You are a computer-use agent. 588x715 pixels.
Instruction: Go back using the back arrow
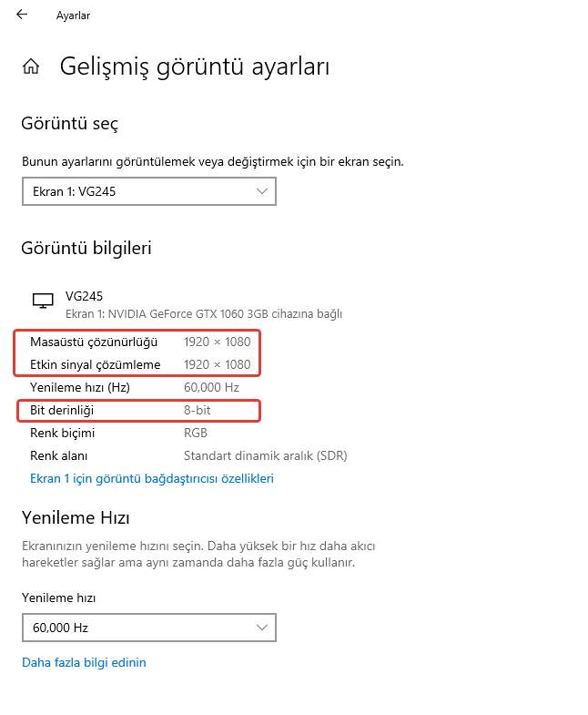coord(22,15)
